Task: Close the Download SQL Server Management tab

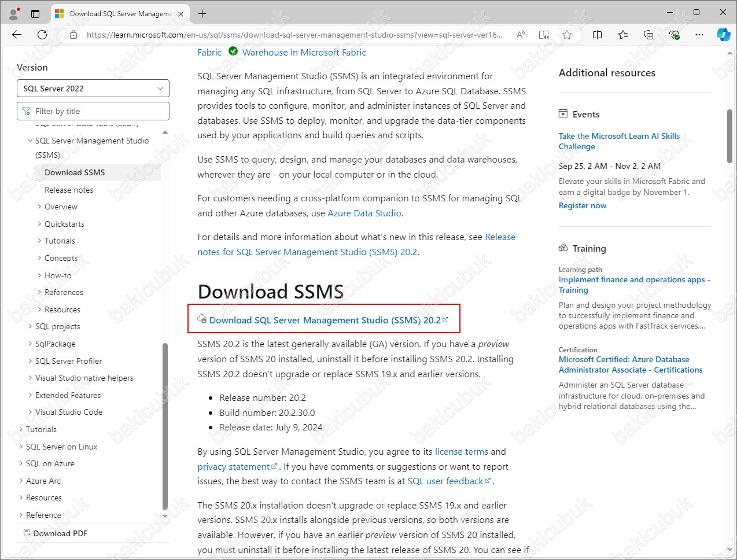Action: pyautogui.click(x=181, y=14)
